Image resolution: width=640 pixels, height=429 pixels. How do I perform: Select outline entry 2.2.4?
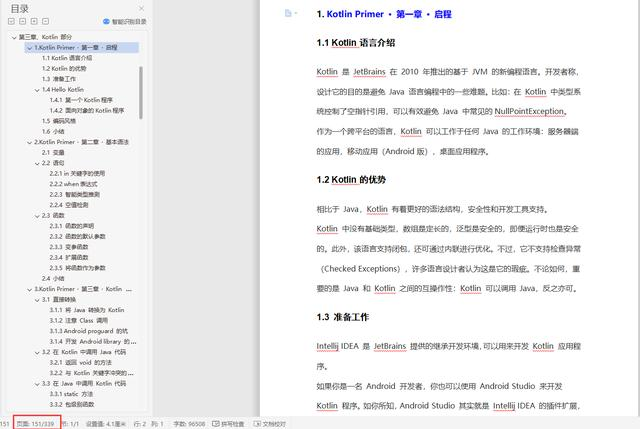point(69,205)
